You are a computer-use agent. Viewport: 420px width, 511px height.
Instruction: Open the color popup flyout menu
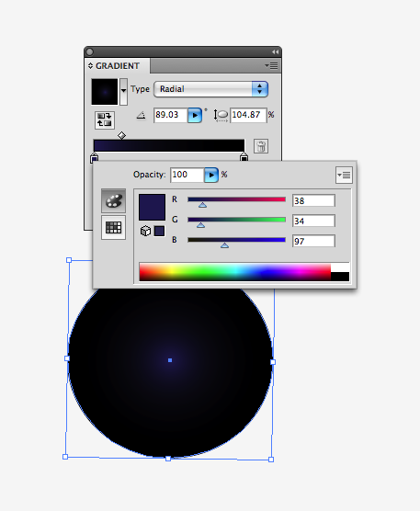344,176
